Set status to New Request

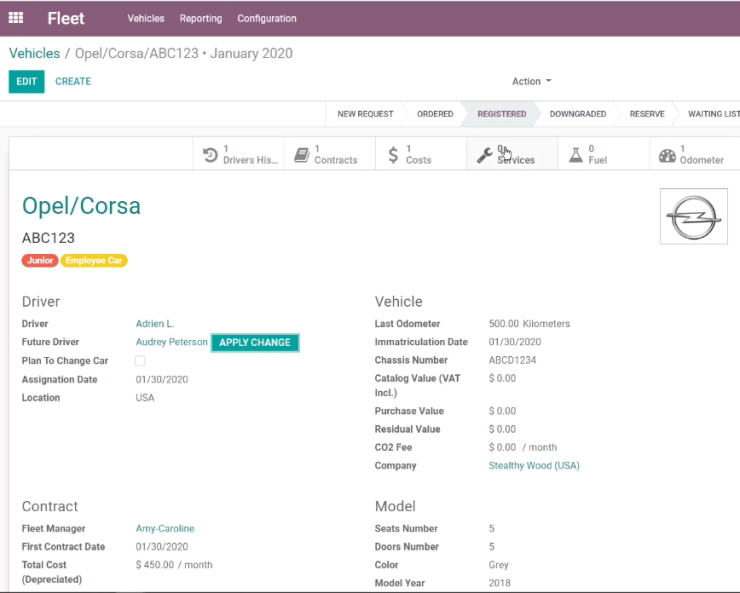(365, 114)
